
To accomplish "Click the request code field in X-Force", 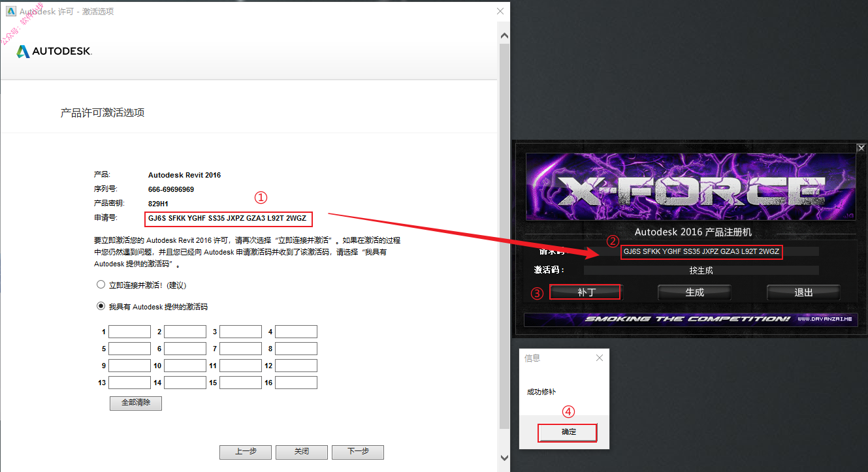I will pos(700,251).
